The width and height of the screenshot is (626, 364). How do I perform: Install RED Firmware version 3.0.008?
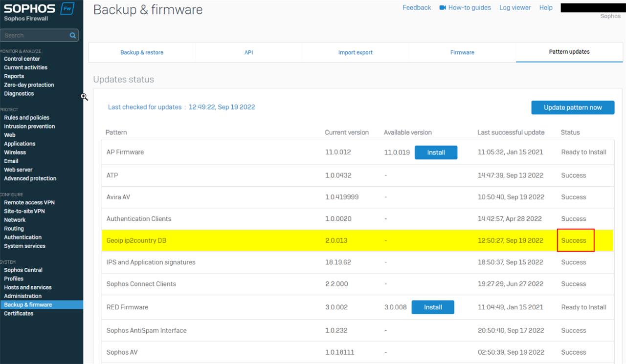pyautogui.click(x=433, y=307)
